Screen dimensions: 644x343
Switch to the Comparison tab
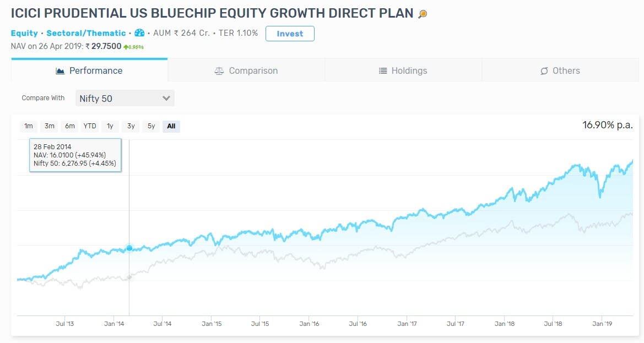[x=246, y=71]
